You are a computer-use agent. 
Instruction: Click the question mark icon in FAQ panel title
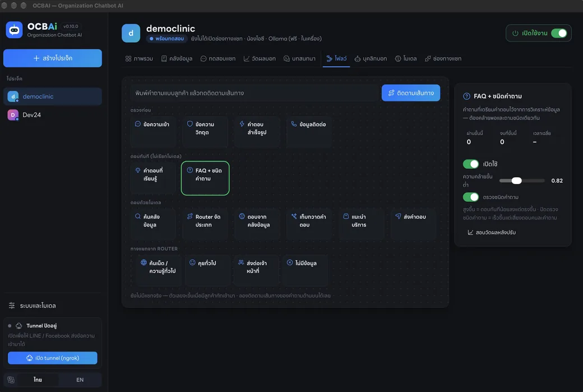(466, 96)
